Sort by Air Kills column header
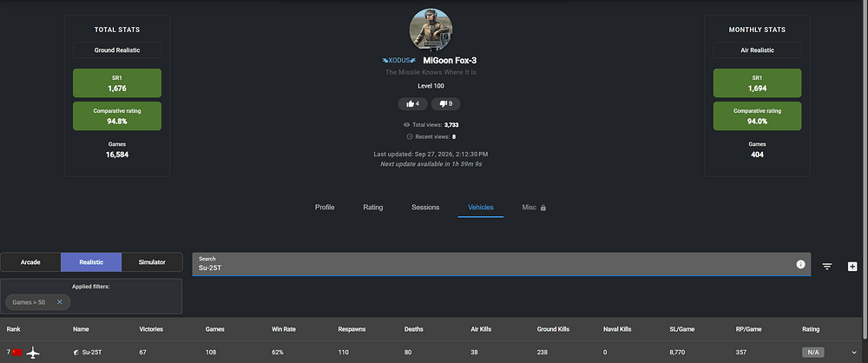The height and width of the screenshot is (363, 868). coord(481,329)
